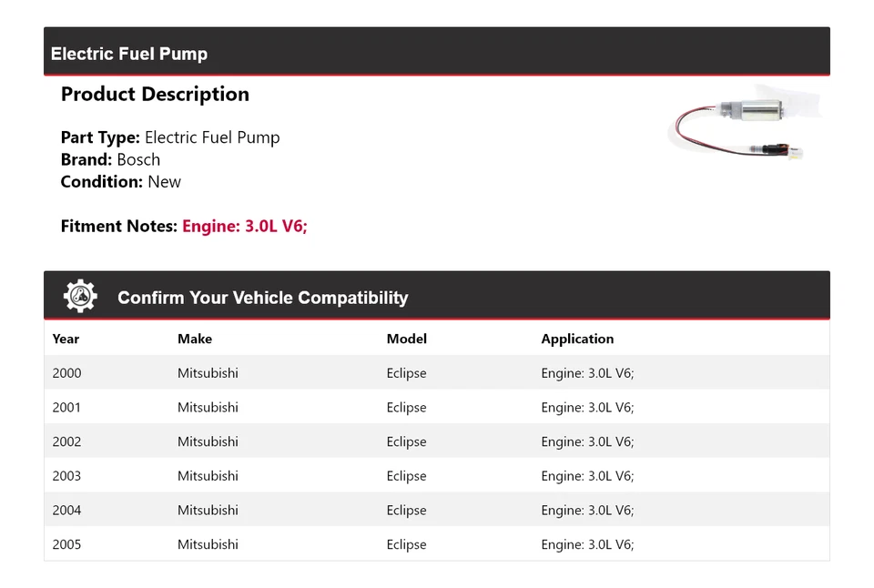Choose the 2002 year cell
The width and height of the screenshot is (874, 588).
66,441
